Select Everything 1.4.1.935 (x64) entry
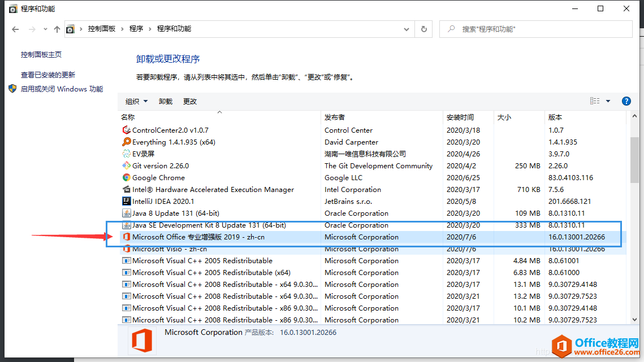 tap(174, 142)
